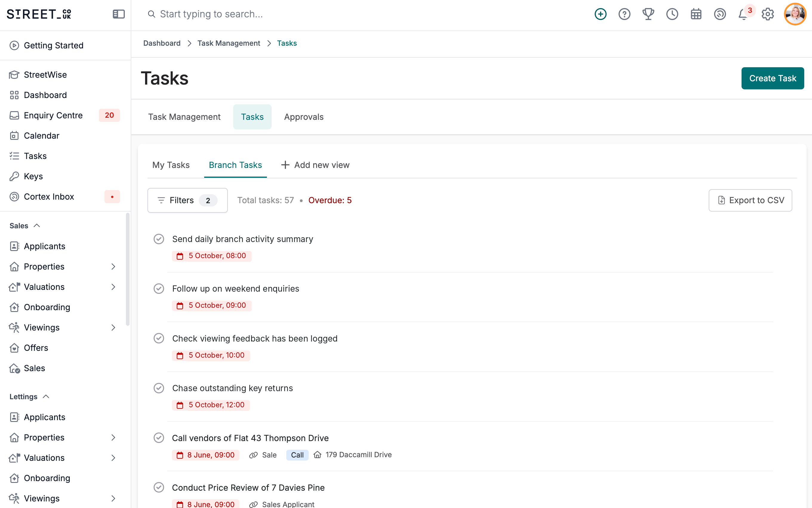Open Conduct Price Review of 7 Davies Pine
Image resolution: width=812 pixels, height=508 pixels.
[248, 487]
